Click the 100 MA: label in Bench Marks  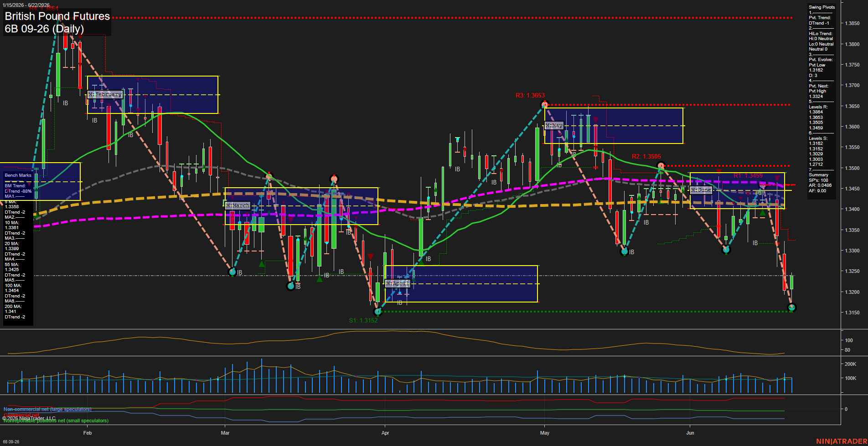point(13,286)
